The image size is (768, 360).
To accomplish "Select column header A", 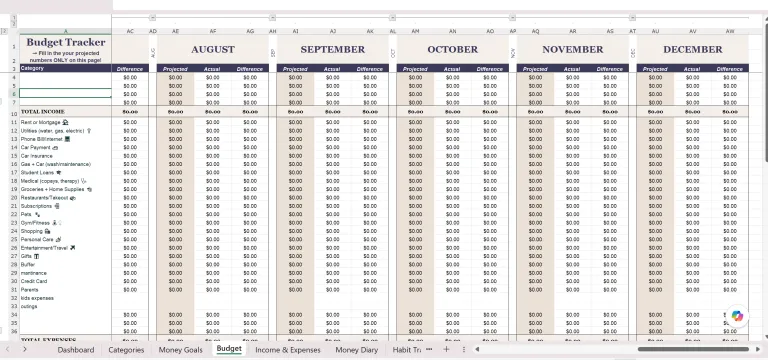I will click(x=65, y=31).
